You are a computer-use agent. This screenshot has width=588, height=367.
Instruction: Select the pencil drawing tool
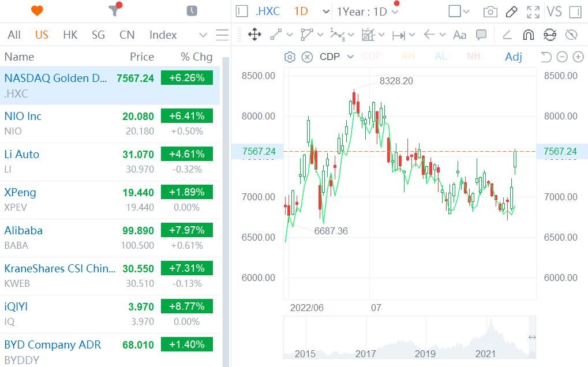point(511,12)
